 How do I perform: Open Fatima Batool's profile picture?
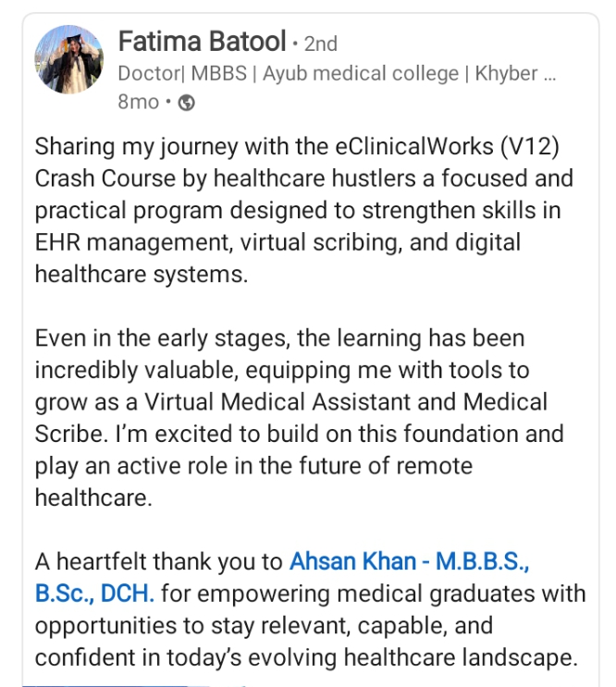click(68, 60)
